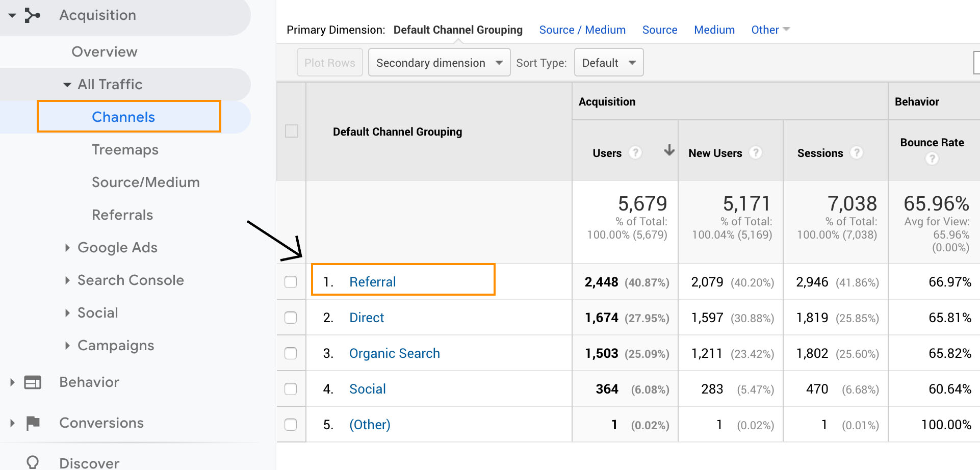Expand the Behavior sidebar section arrow
The width and height of the screenshot is (980, 470).
coord(12,382)
